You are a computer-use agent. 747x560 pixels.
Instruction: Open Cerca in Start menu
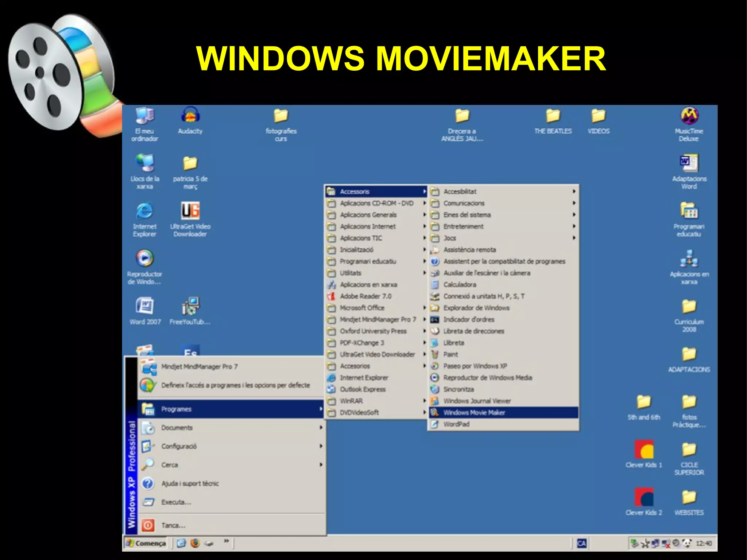(x=231, y=465)
